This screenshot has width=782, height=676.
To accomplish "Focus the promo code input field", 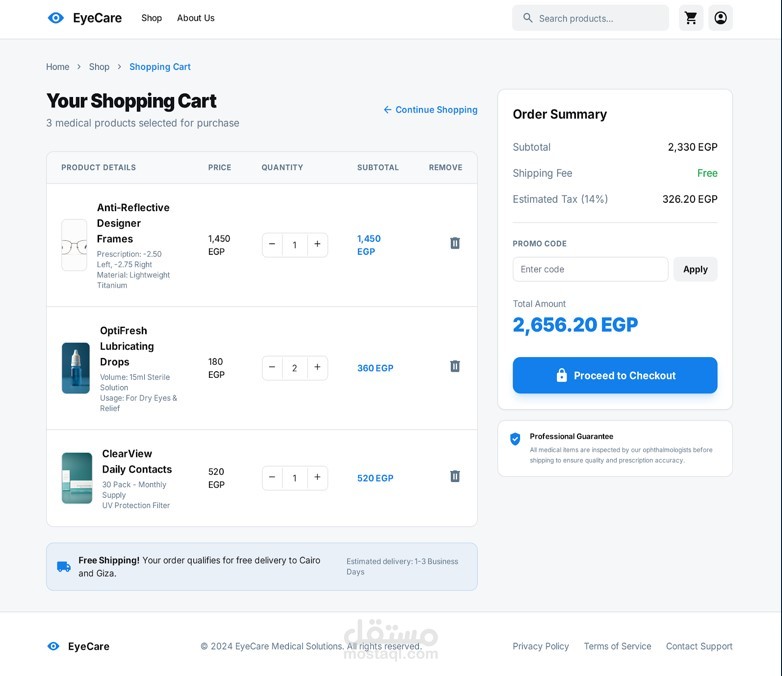I will coord(590,269).
